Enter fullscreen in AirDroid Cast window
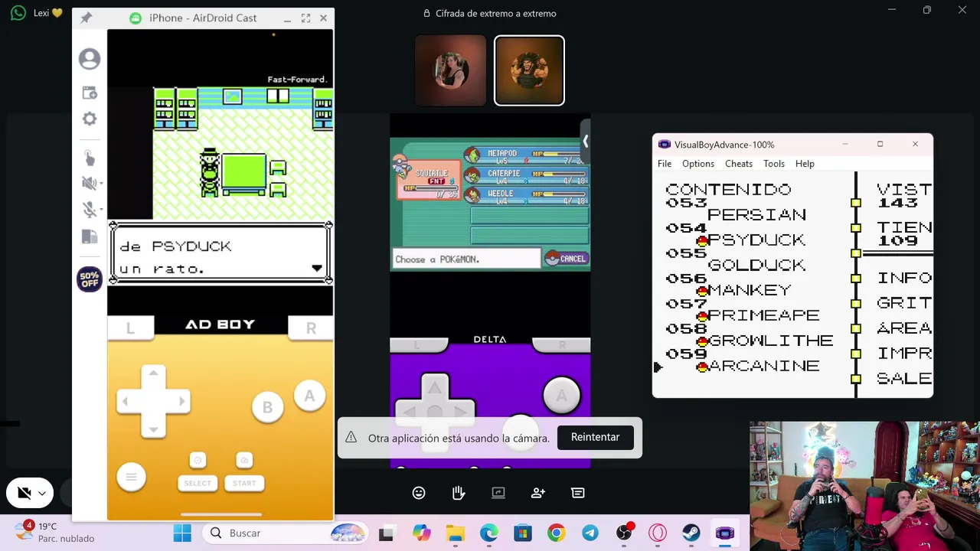The width and height of the screenshot is (980, 551). pyautogui.click(x=305, y=18)
